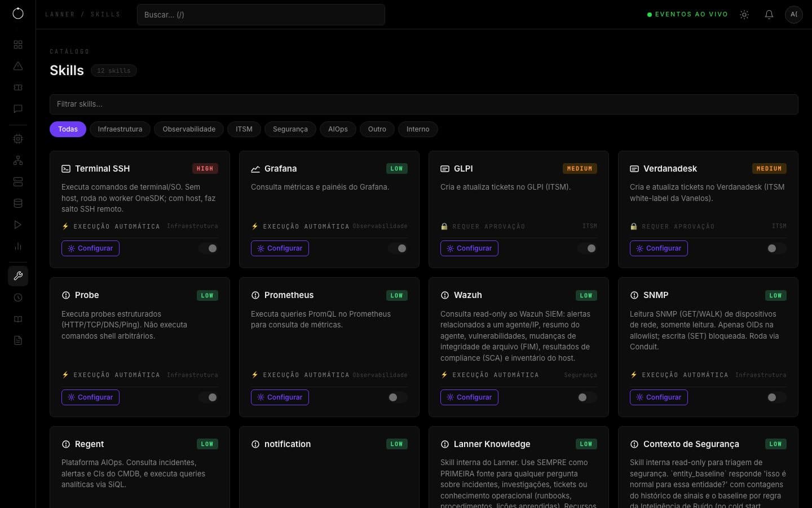Image resolution: width=812 pixels, height=508 pixels.
Task: Filter skills by Observabilidade
Action: [x=189, y=129]
